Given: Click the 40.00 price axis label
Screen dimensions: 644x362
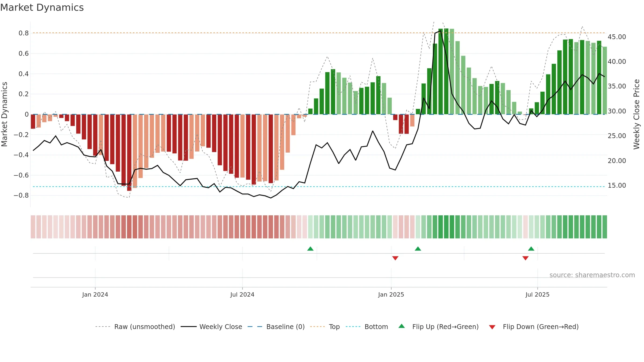Looking at the screenshot, I should (617, 62).
